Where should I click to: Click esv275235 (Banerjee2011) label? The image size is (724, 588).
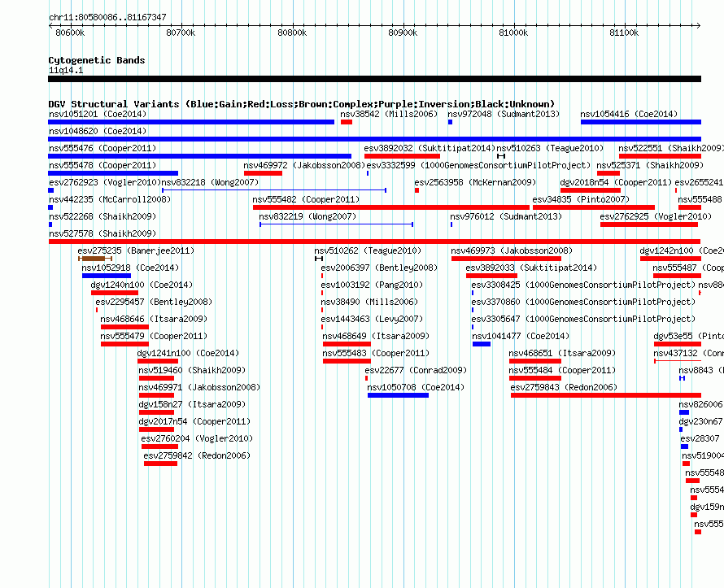tap(136, 250)
